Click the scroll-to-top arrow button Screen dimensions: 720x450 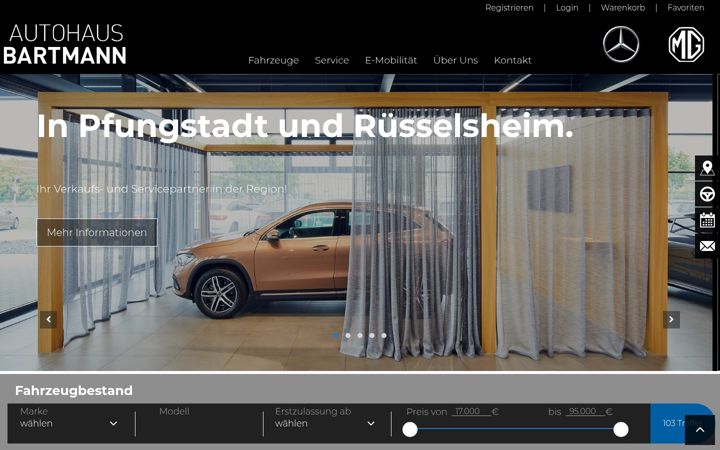click(x=700, y=430)
